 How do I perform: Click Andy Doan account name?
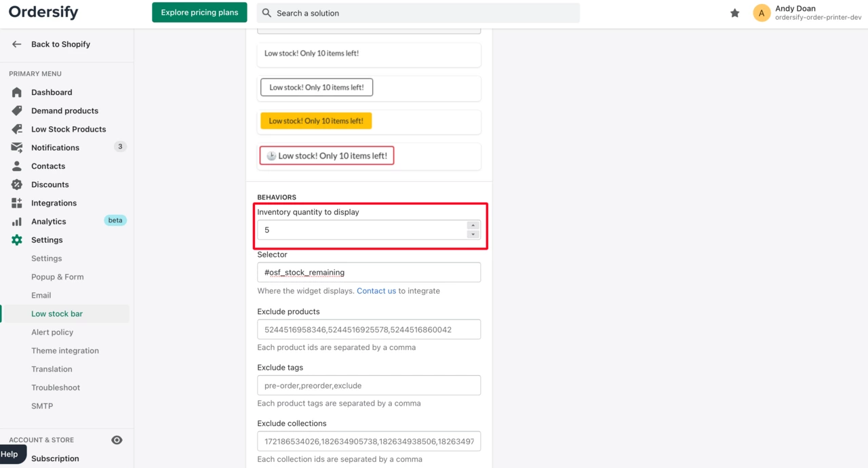(795, 9)
